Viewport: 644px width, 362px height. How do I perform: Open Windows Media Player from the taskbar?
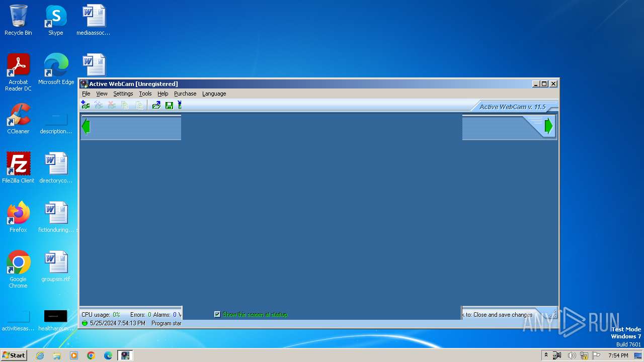pos(74,355)
